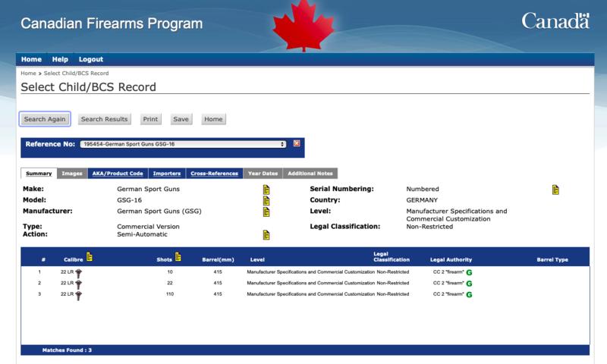Click the Home button beside Save
The image size is (607, 364).
pyautogui.click(x=213, y=119)
